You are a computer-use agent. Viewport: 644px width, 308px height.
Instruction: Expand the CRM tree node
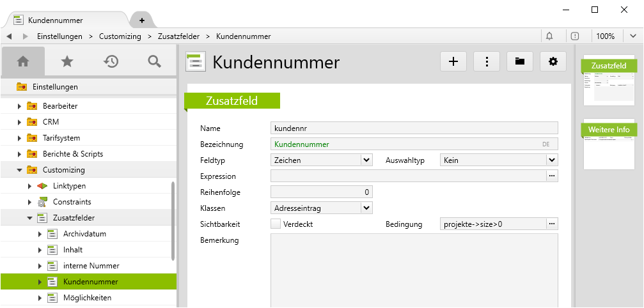pyautogui.click(x=20, y=122)
